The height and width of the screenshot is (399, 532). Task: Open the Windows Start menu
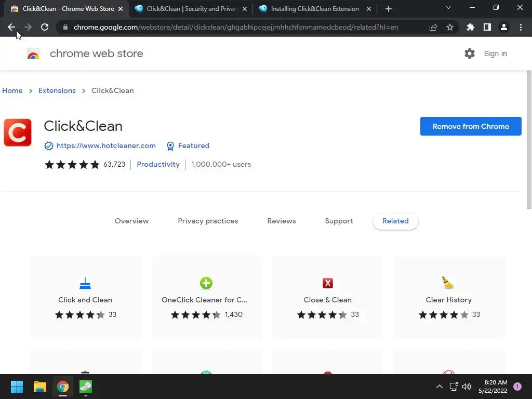pyautogui.click(x=17, y=387)
